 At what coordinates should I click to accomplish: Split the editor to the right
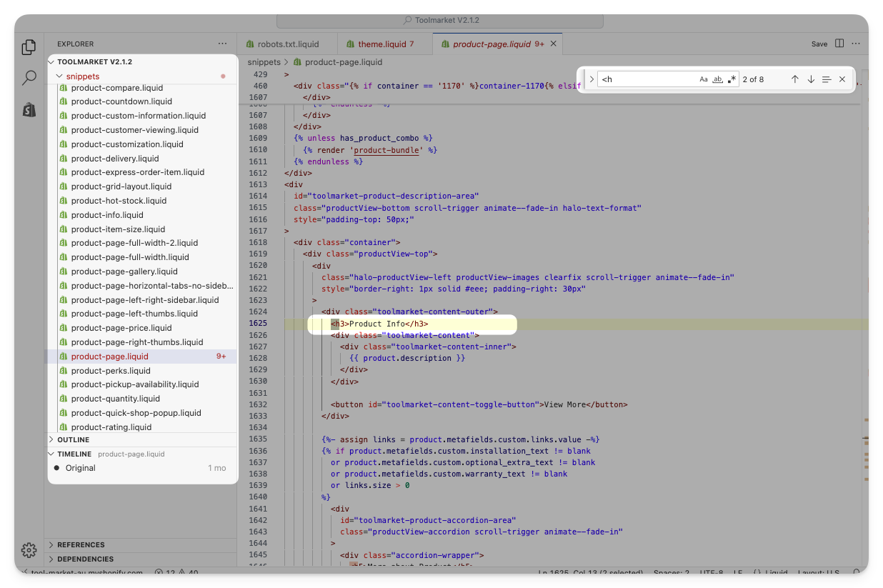839,44
